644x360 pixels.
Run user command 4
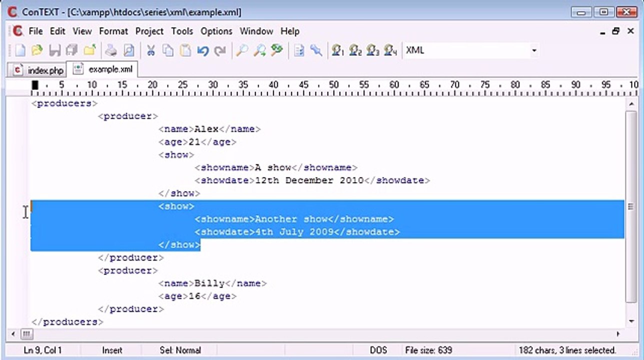[391, 50]
